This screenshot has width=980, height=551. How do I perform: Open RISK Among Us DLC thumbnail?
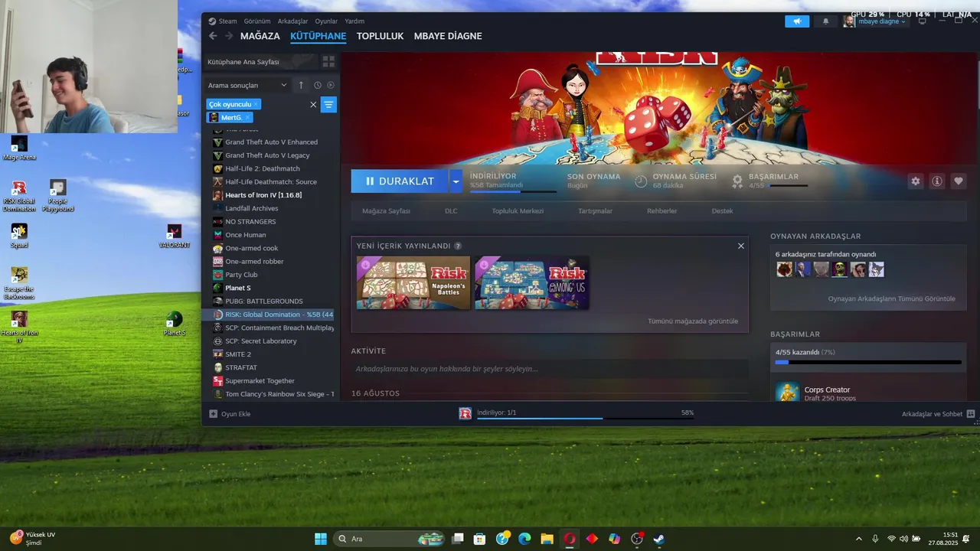coord(532,282)
